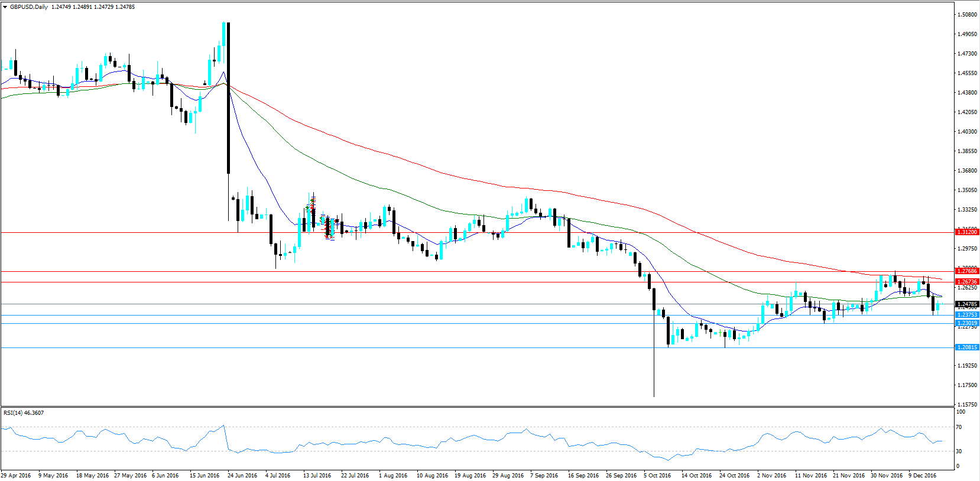Select the 1.23019 blue price level tag

click(x=967, y=323)
